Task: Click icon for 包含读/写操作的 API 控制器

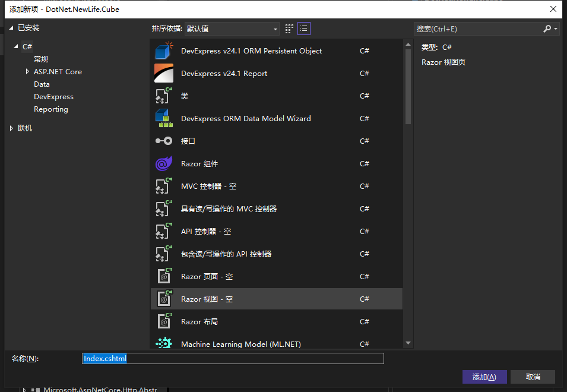Action: coord(164,254)
